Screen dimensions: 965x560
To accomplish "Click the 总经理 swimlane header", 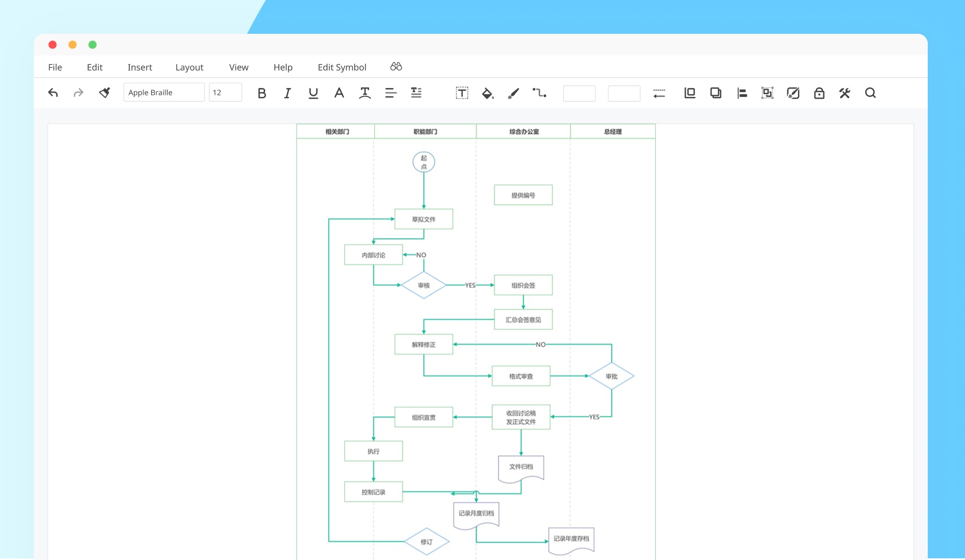I will point(613,131).
